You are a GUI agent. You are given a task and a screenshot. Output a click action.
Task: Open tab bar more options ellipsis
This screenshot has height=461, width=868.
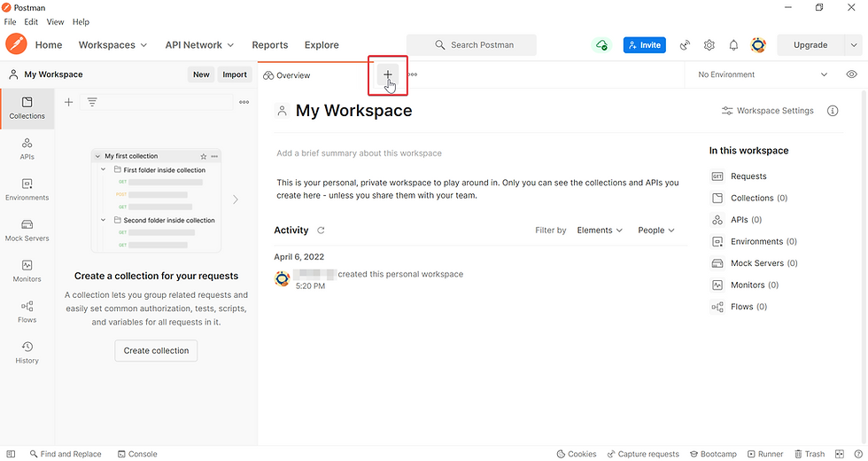[x=413, y=74]
